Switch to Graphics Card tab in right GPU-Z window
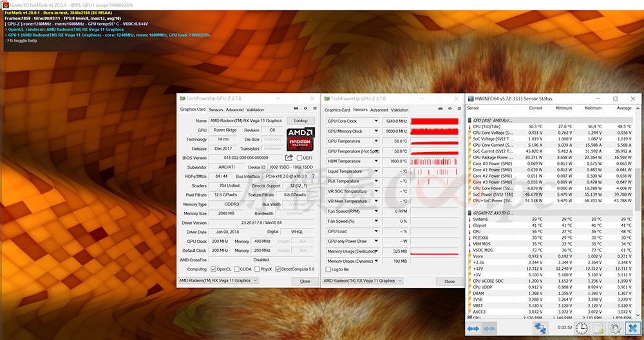 point(337,110)
